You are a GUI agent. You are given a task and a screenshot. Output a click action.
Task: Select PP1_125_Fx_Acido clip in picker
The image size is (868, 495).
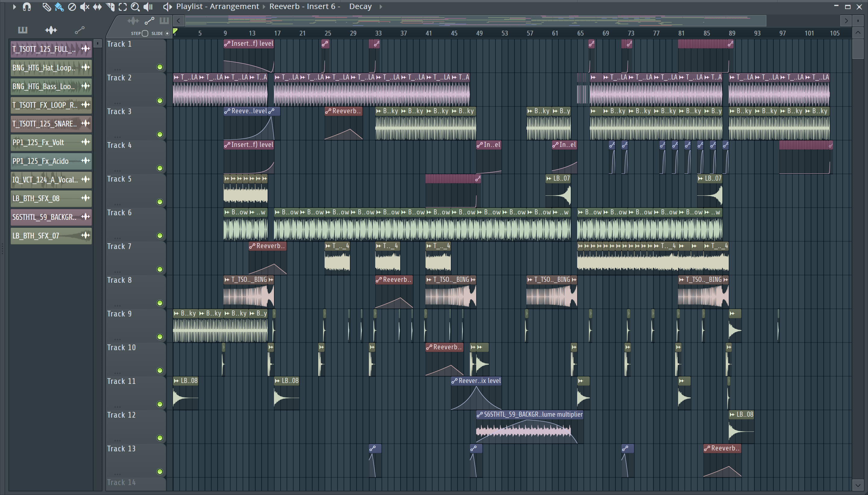tap(51, 161)
